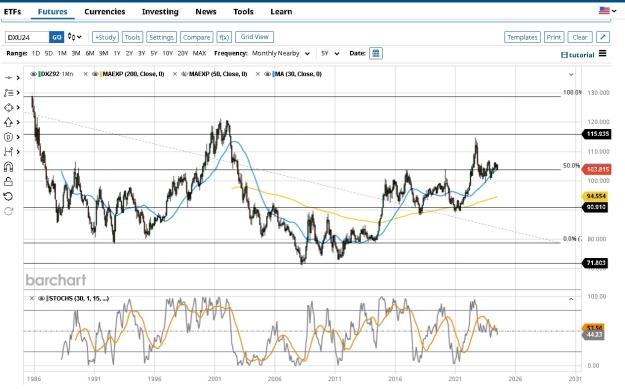Viewport: 625px width, 389px height.
Task: Toggle visibility of MAEXP (50, Close, 0)
Action: 184,74
